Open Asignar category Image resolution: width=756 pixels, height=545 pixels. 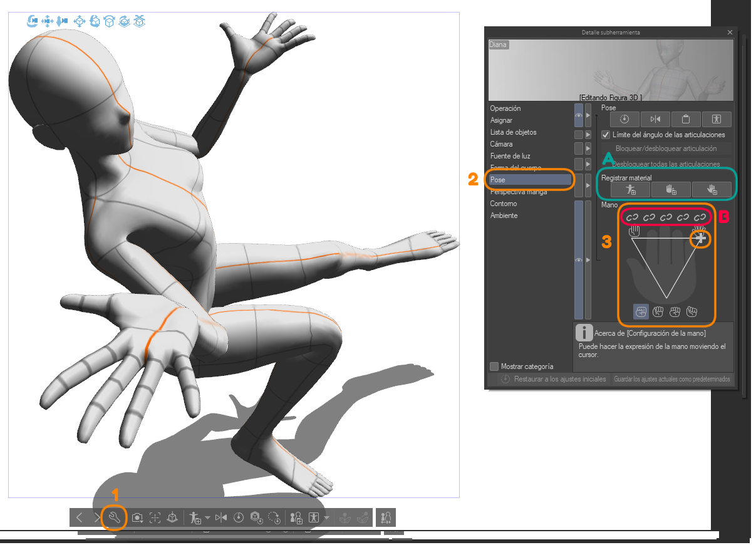501,120
